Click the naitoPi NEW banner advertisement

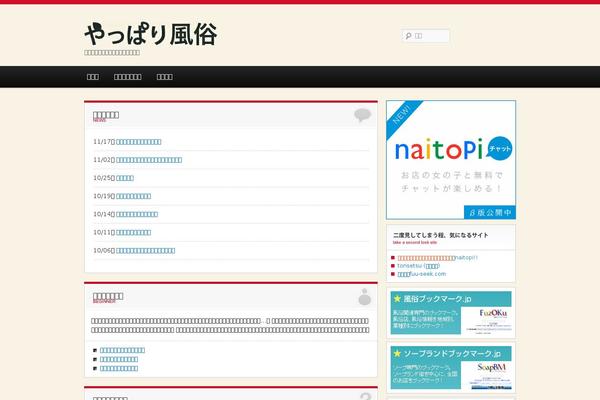point(450,160)
